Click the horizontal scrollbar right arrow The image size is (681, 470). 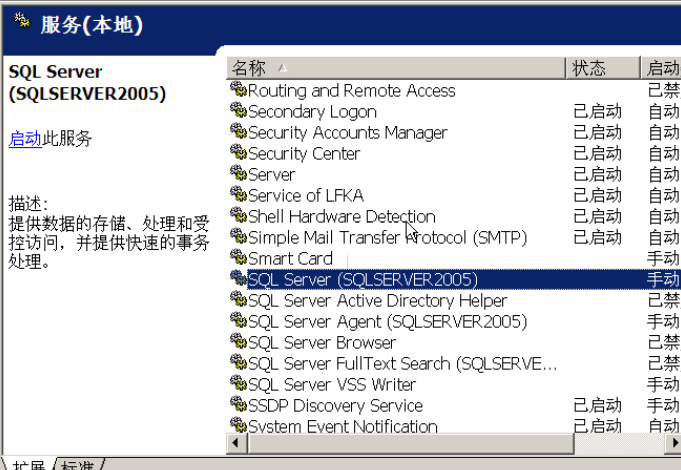click(674, 443)
